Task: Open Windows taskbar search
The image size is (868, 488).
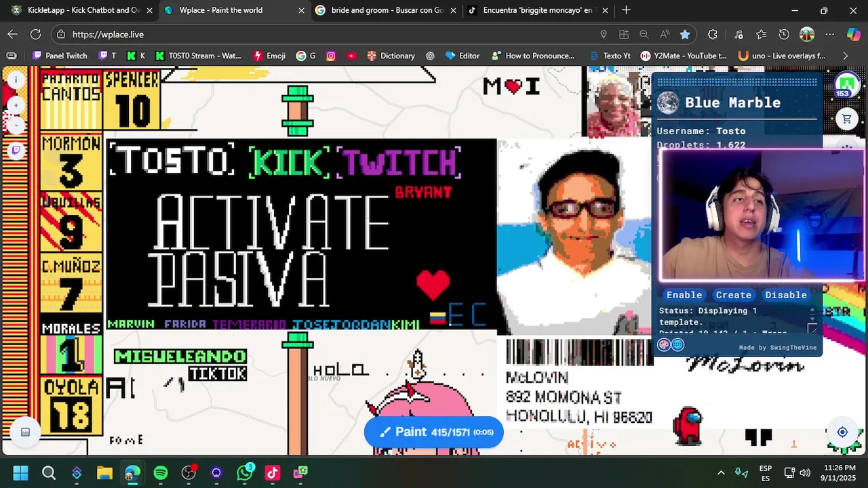Action: tap(49, 472)
